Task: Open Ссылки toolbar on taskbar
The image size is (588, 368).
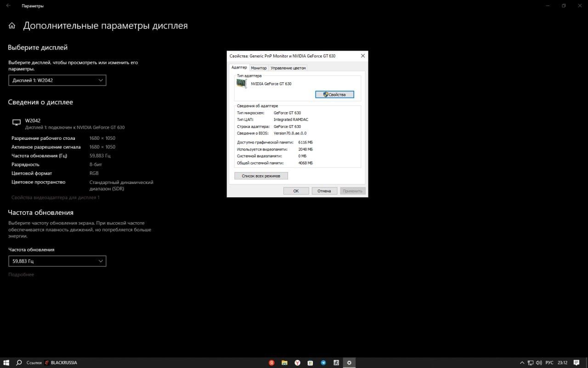Action: pos(34,362)
